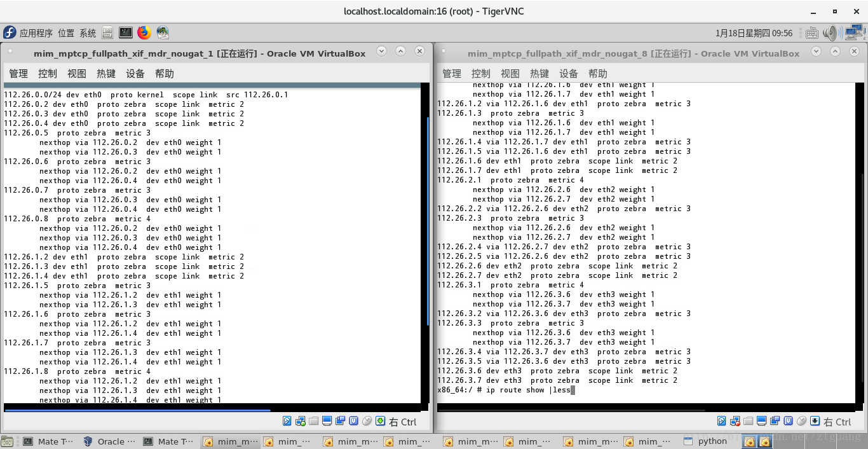The width and height of the screenshot is (868, 449).
Task: Click shared folders icon in nougat_8 status bar
Action: (x=748, y=421)
